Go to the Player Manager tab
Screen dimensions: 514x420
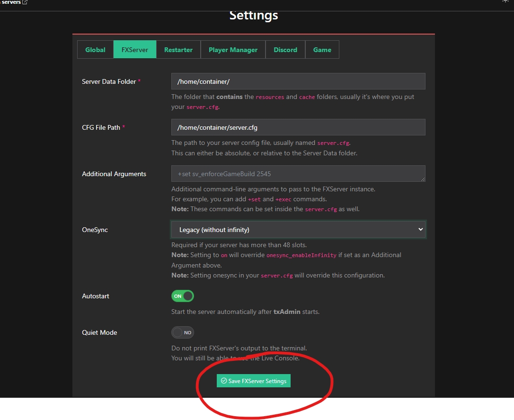(233, 50)
